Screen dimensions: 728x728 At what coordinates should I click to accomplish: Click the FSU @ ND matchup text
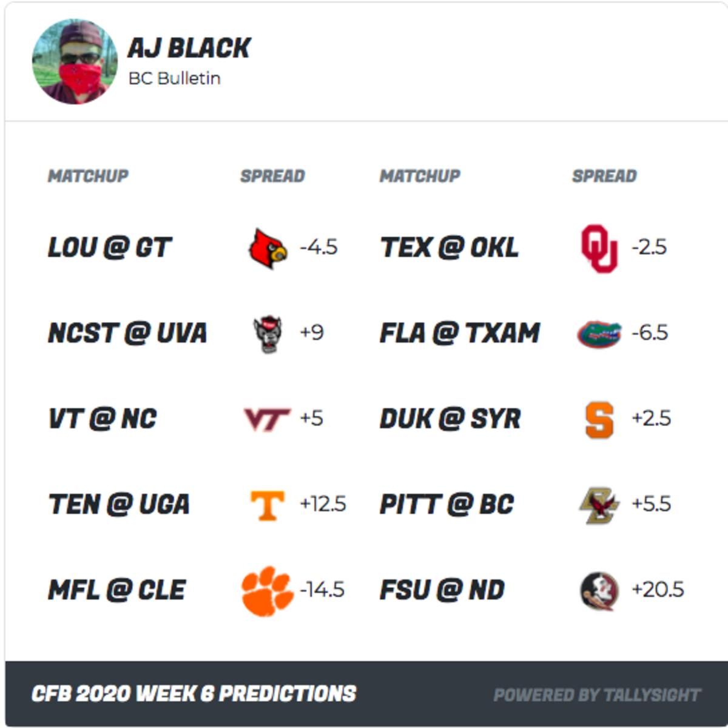[442, 590]
